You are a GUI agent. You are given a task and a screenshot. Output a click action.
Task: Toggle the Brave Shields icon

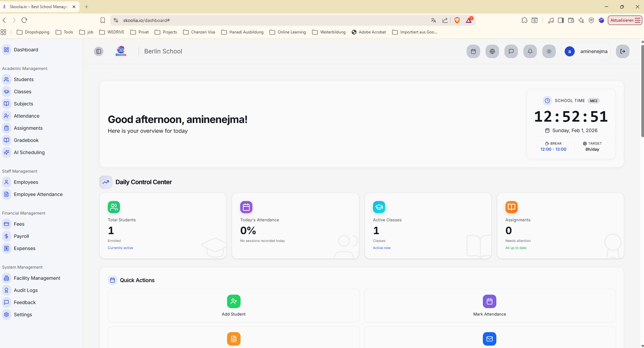point(457,20)
